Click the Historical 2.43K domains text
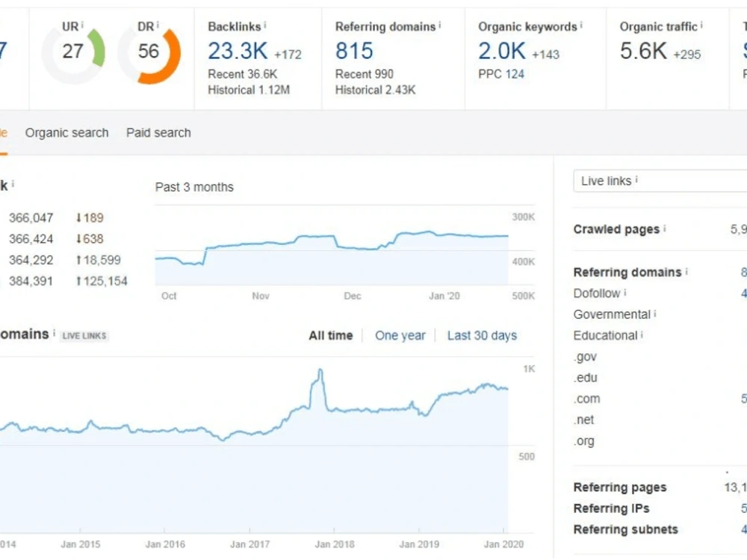This screenshot has width=747, height=560. (x=376, y=90)
